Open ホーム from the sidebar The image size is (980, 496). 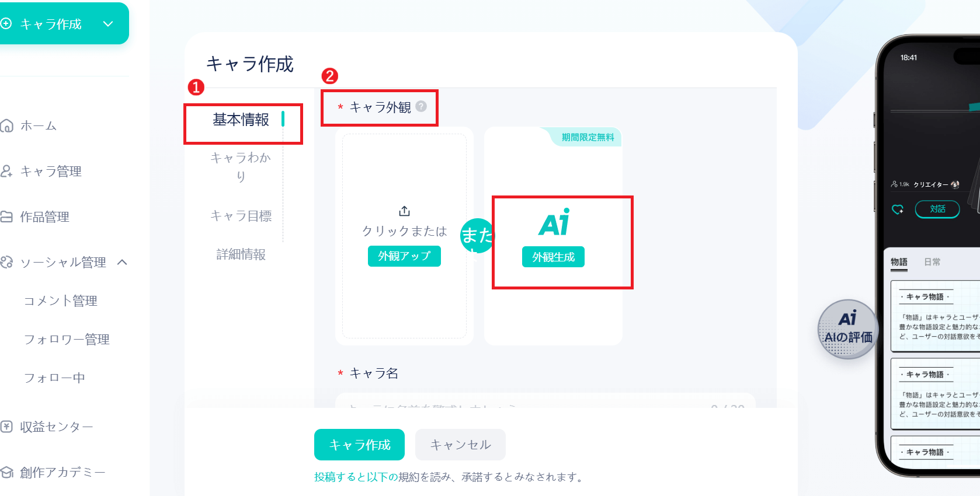coord(39,126)
